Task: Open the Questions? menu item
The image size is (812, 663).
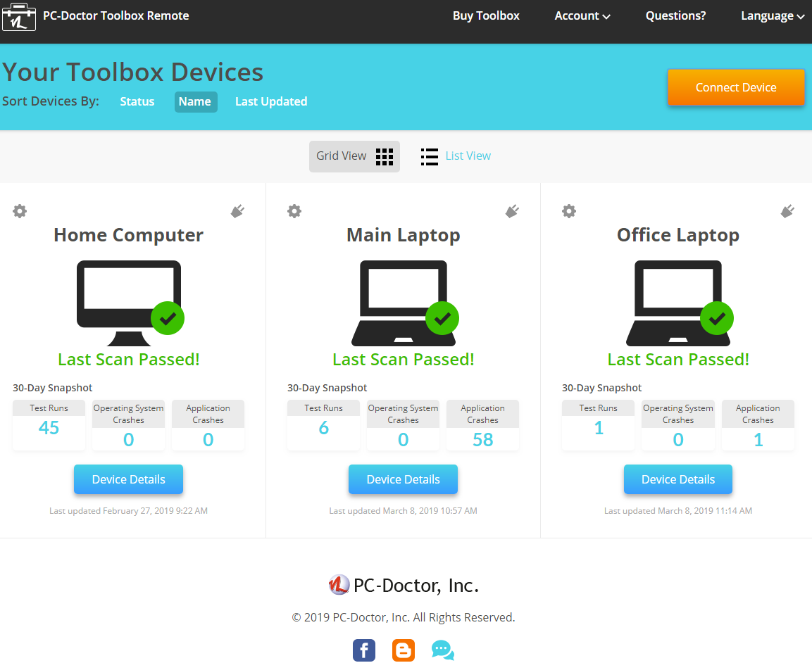Action: click(675, 16)
